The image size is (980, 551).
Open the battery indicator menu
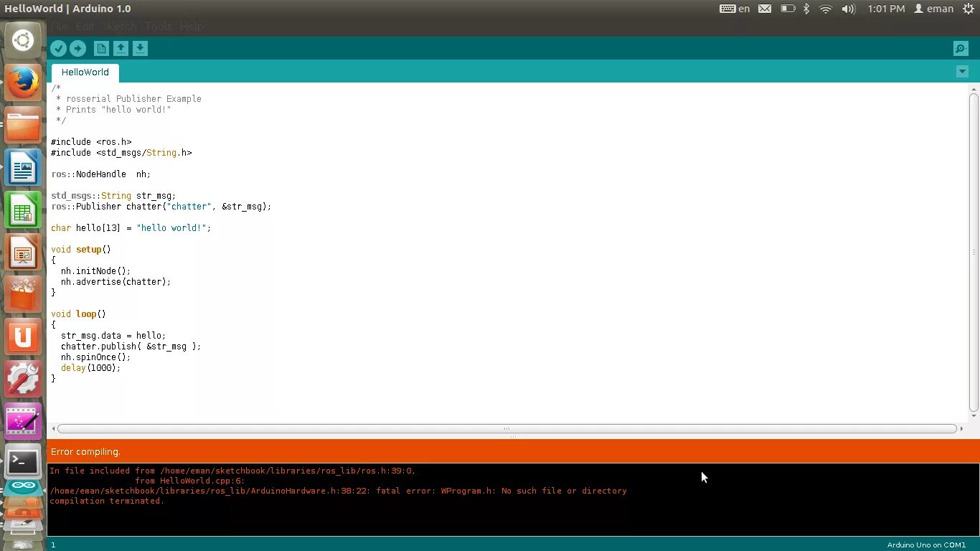(788, 9)
